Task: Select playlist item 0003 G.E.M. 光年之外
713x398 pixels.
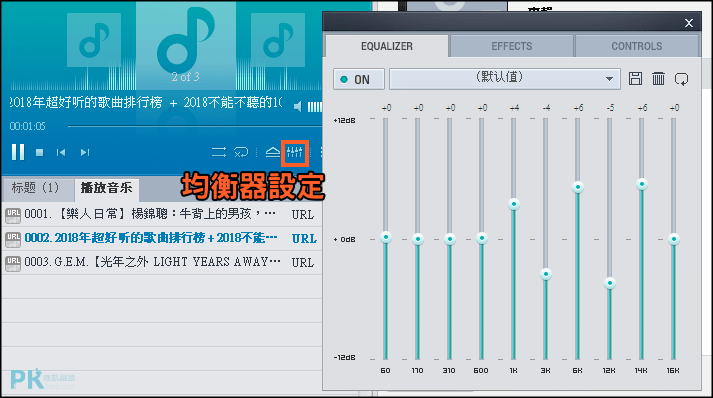Action: coord(162,262)
